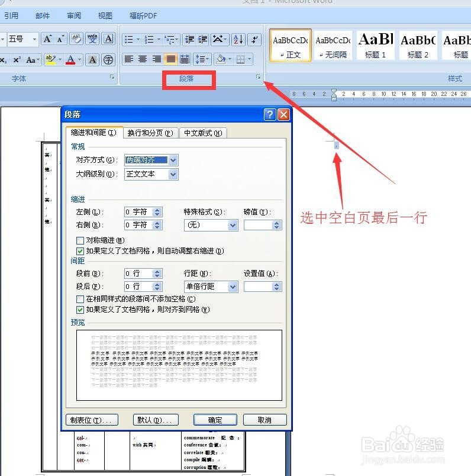The width and height of the screenshot is (471, 476).
Task: Click the multilevel list icon
Action: point(169,40)
